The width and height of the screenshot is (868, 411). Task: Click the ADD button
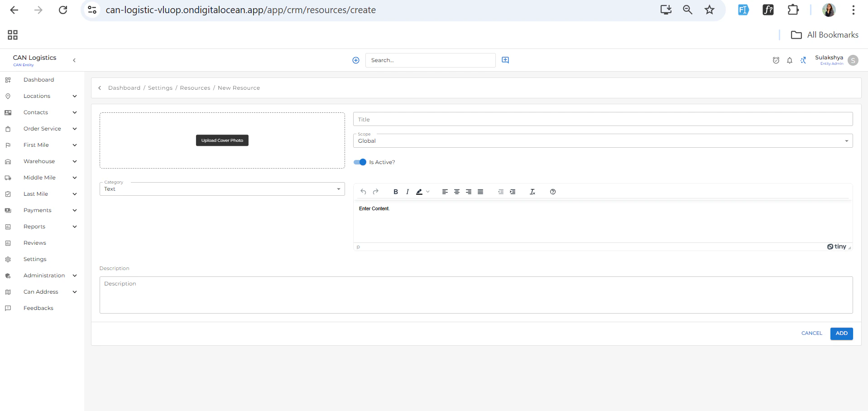841,334
